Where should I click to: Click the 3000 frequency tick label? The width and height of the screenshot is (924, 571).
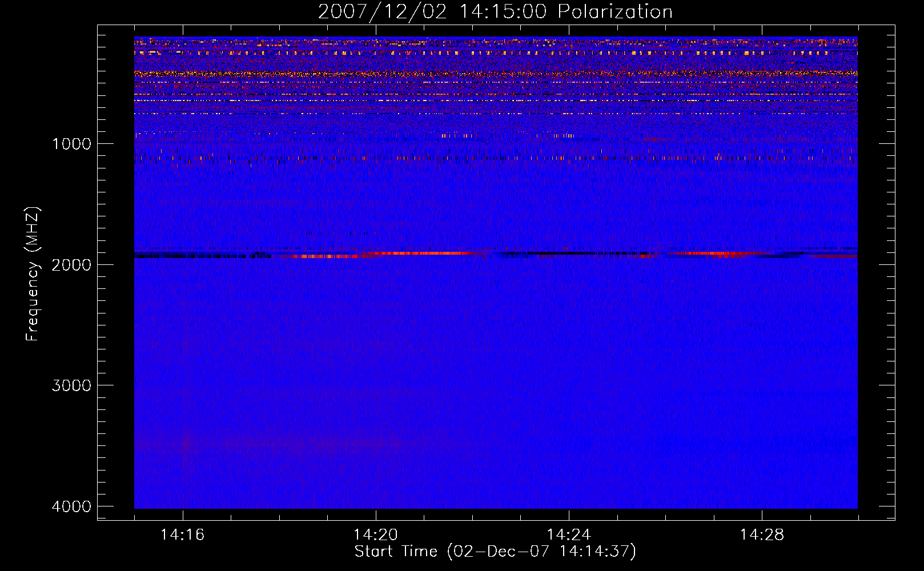(71, 385)
